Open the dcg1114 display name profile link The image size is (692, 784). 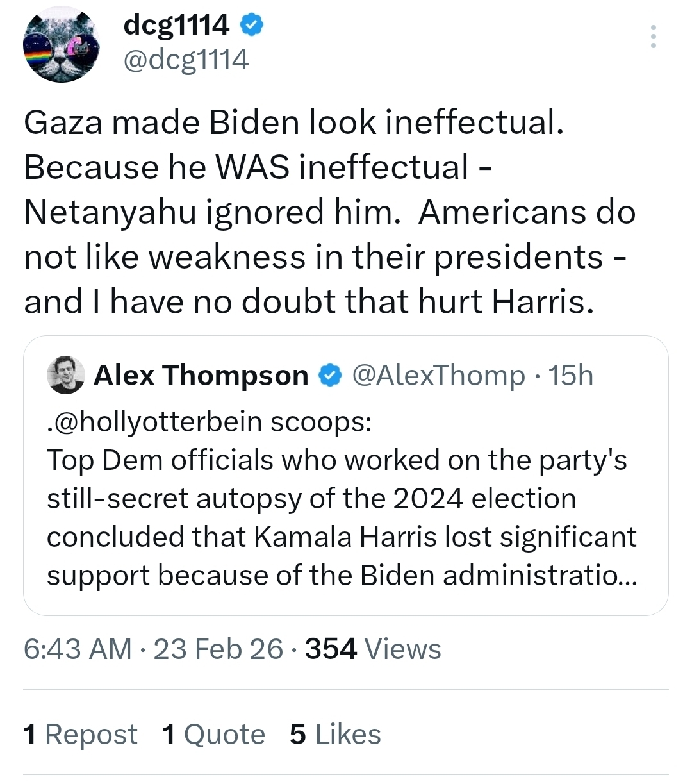click(x=176, y=25)
